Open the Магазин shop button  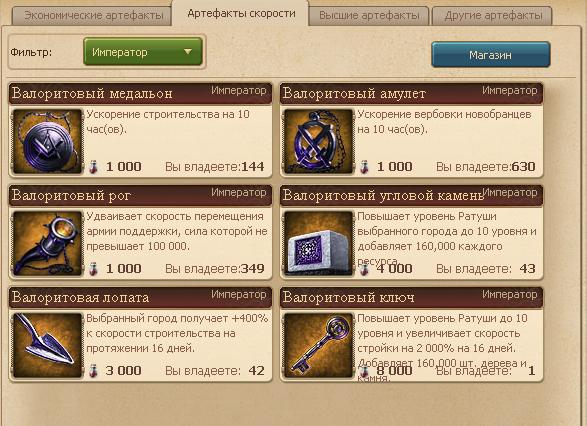[491, 55]
